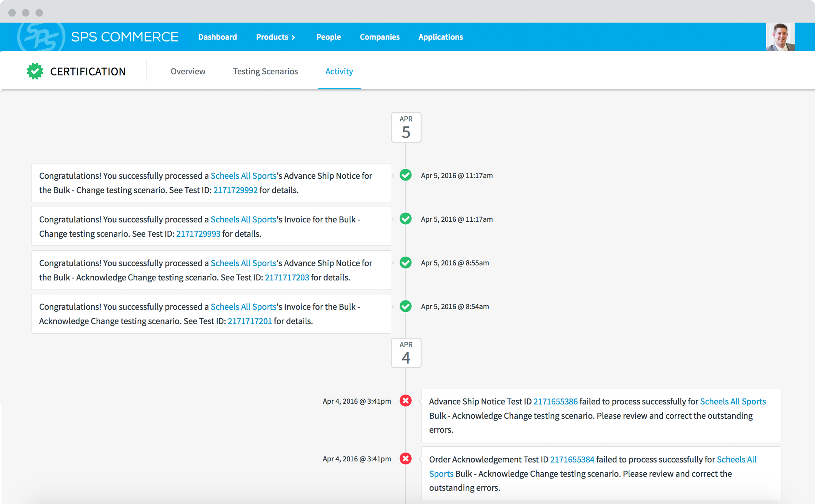
Task: Open the Companies nav item
Action: [380, 37]
